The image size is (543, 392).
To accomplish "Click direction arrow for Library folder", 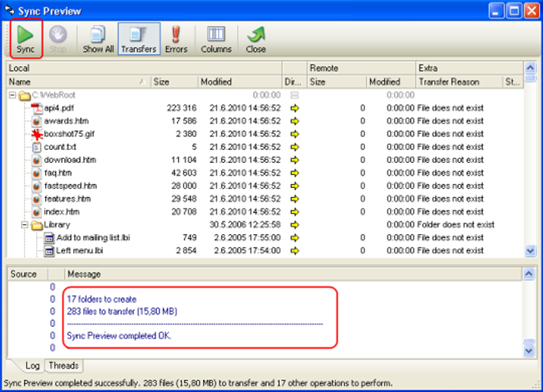I will pos(295,225).
